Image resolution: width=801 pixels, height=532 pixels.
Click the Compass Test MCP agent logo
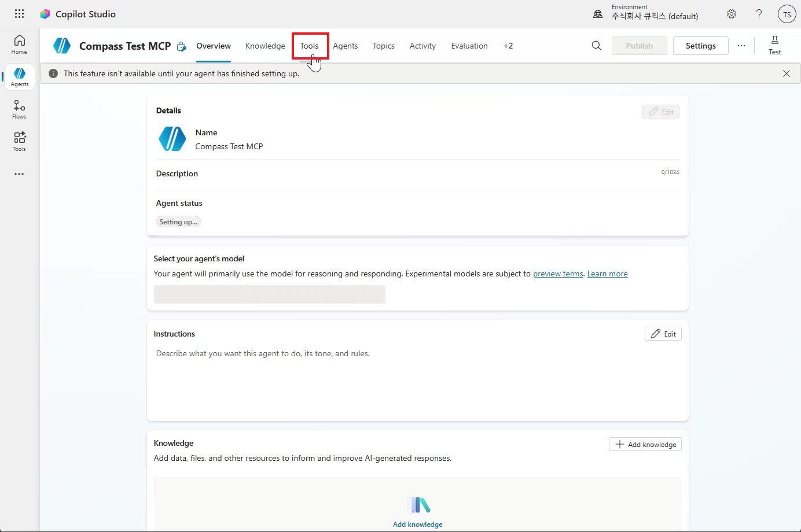coord(62,46)
